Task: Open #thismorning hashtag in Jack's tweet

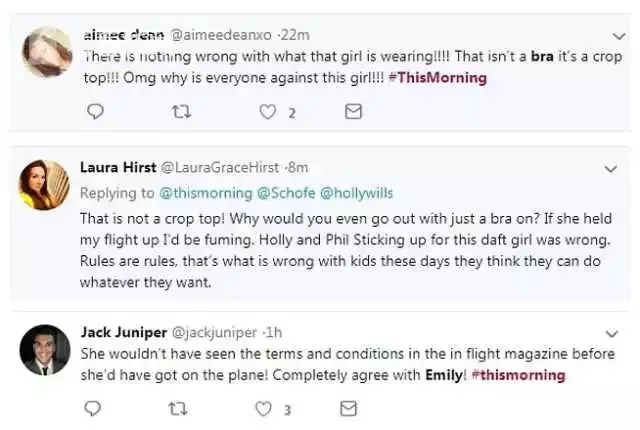Action: [x=516, y=375]
